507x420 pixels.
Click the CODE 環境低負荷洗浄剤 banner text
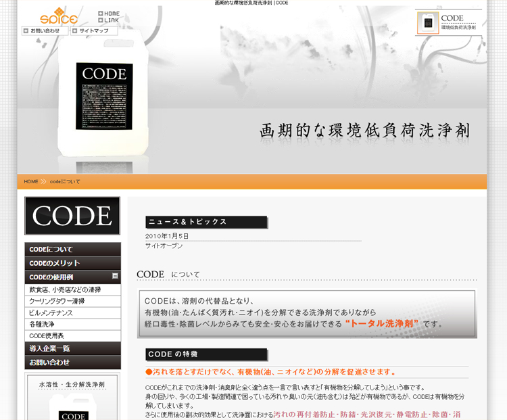coord(458,22)
